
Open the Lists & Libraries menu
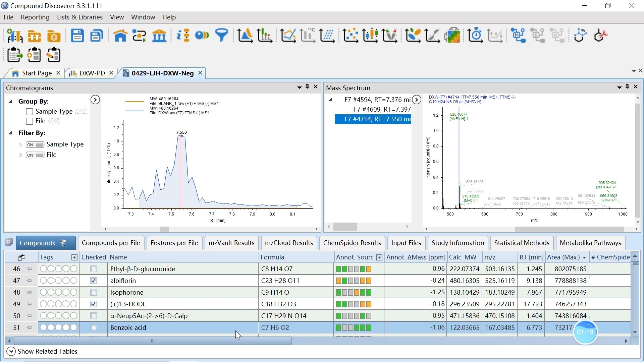(x=79, y=17)
